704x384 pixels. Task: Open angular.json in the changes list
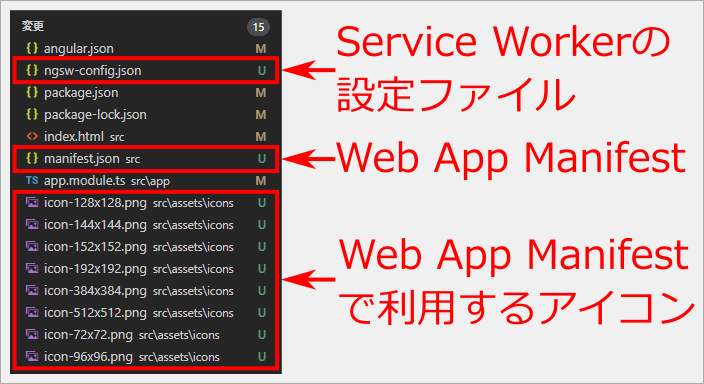[x=146, y=49]
